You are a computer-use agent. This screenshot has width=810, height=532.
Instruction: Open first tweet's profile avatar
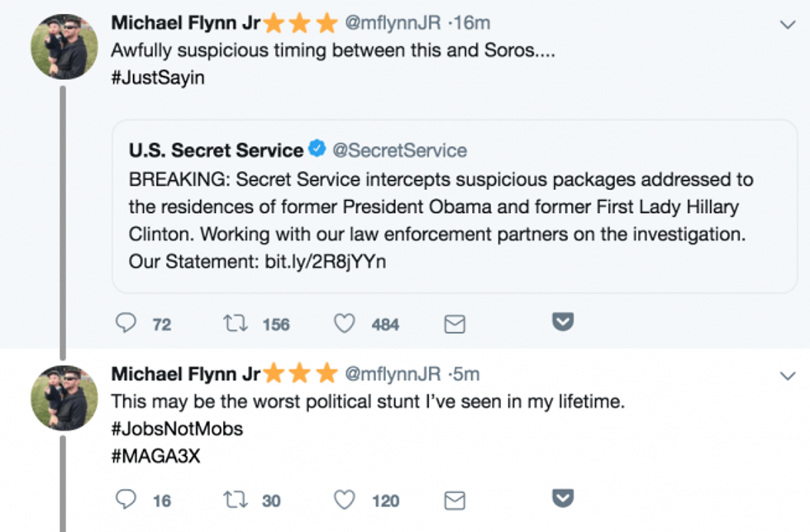point(64,46)
